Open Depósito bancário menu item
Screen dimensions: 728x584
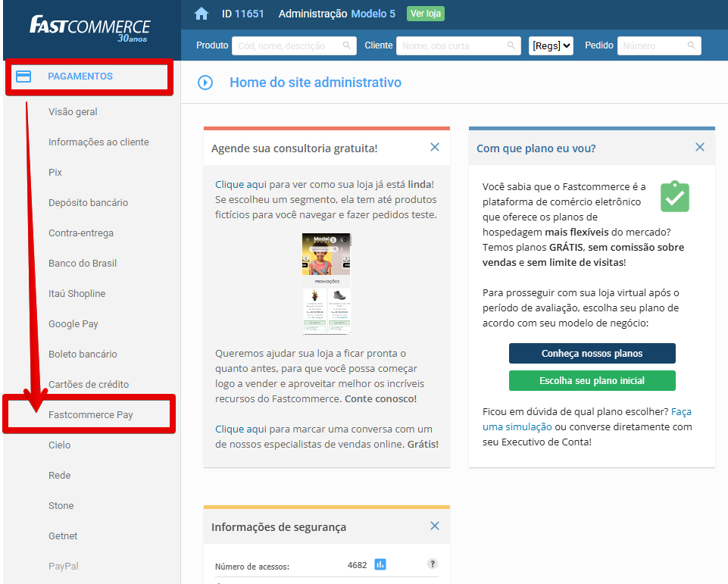[x=88, y=203]
